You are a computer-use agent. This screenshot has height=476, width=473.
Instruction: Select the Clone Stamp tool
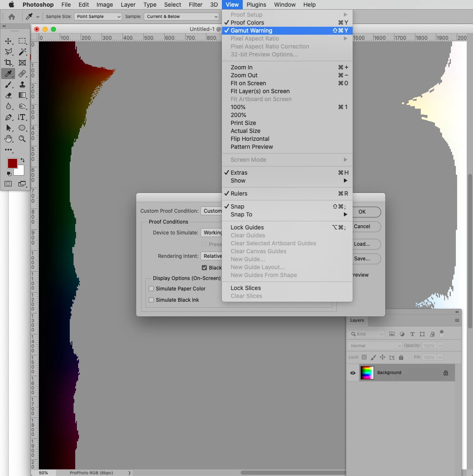[22, 85]
